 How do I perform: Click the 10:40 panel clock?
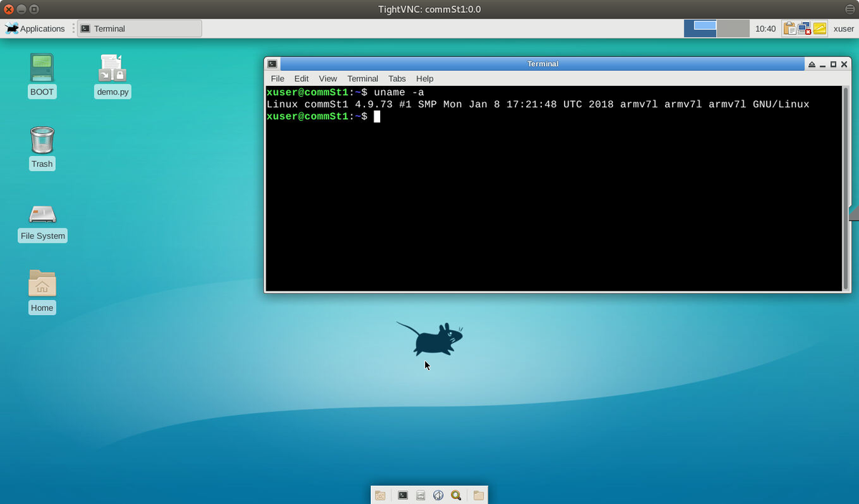tap(765, 29)
